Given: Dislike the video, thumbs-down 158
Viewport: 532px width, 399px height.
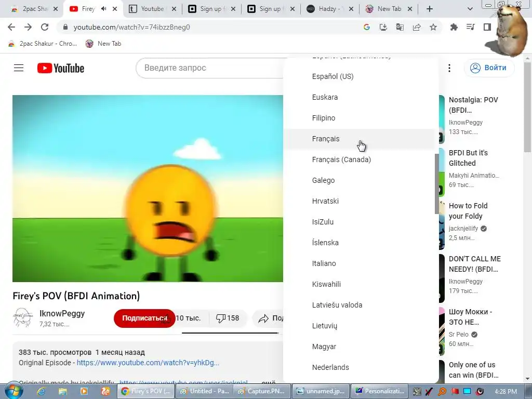Looking at the screenshot, I should (x=228, y=318).
